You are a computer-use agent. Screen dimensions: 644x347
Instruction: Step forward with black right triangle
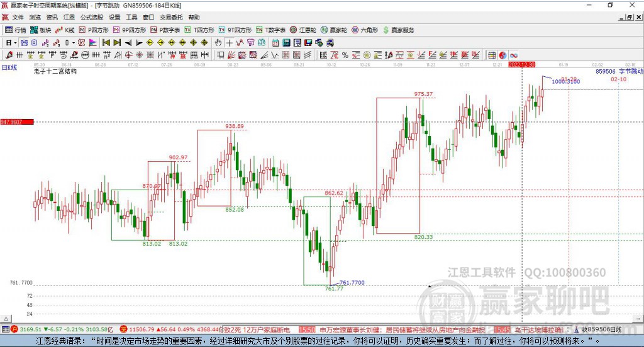139,43
